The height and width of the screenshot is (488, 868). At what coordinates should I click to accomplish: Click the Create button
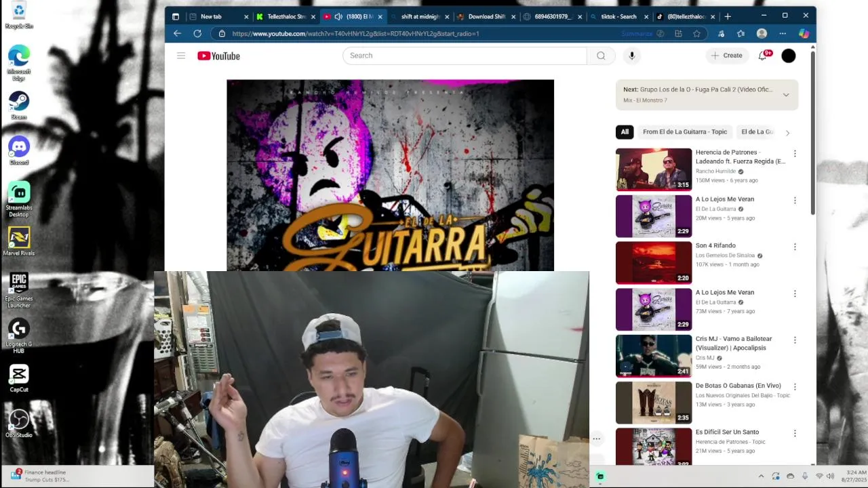click(727, 56)
